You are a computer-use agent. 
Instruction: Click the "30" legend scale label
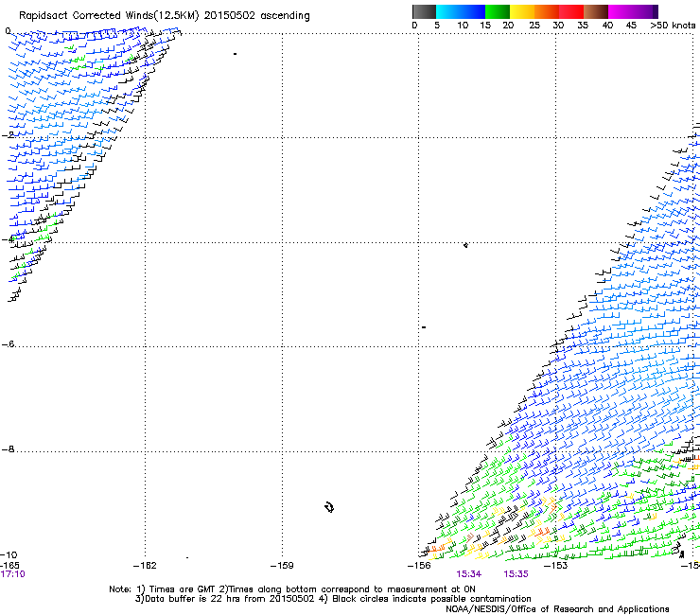tap(558, 26)
